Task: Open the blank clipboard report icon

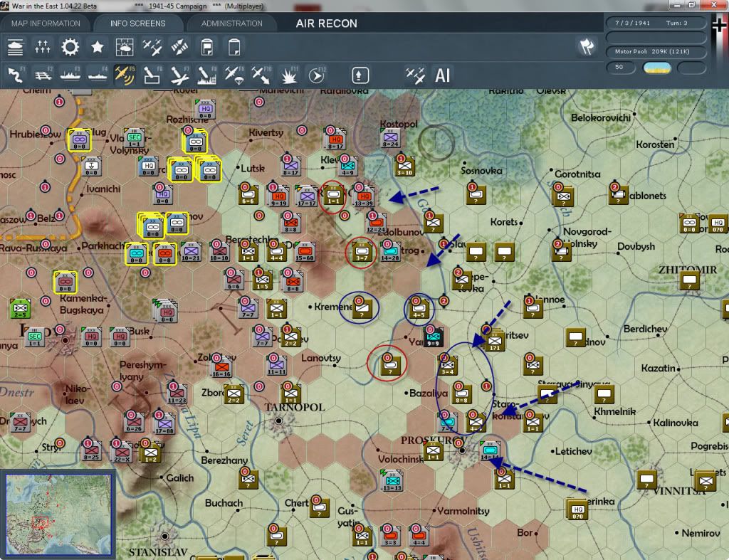Action: 234,47
